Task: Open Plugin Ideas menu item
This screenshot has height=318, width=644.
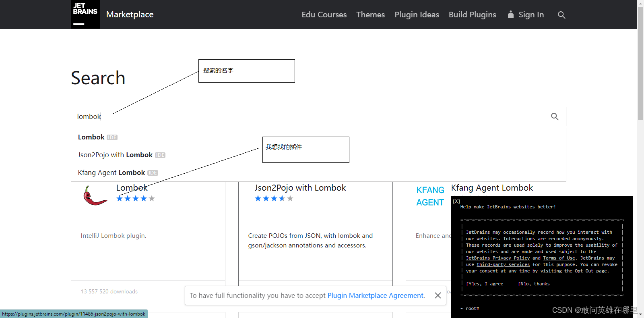Action: (417, 15)
